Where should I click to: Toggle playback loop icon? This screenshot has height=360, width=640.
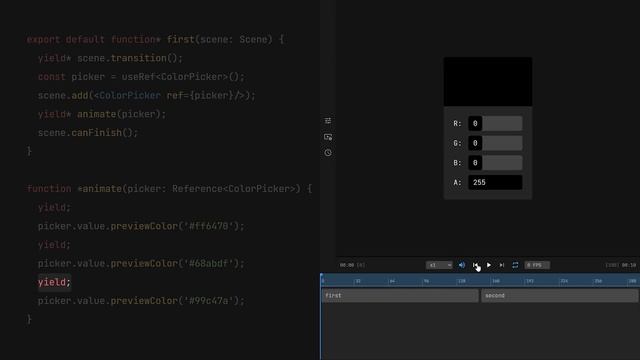515,265
